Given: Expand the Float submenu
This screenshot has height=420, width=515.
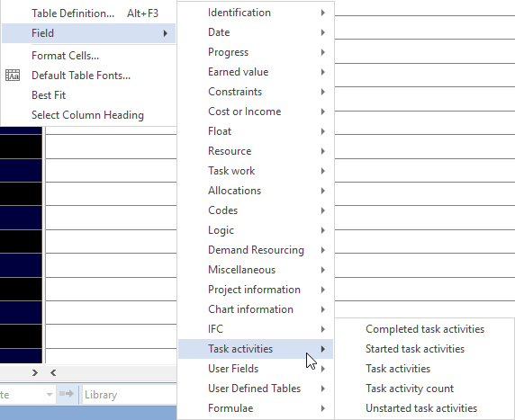Looking at the screenshot, I should tap(256, 131).
